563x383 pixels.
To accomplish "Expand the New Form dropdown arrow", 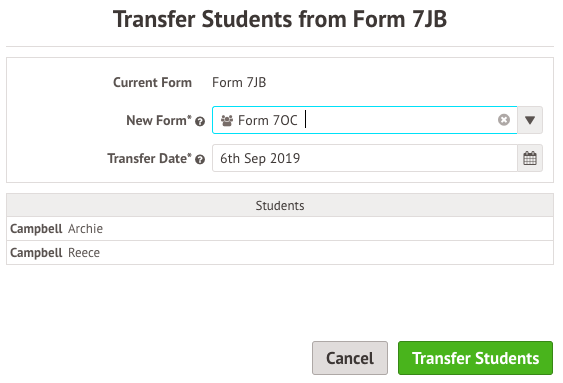I will click(530, 120).
